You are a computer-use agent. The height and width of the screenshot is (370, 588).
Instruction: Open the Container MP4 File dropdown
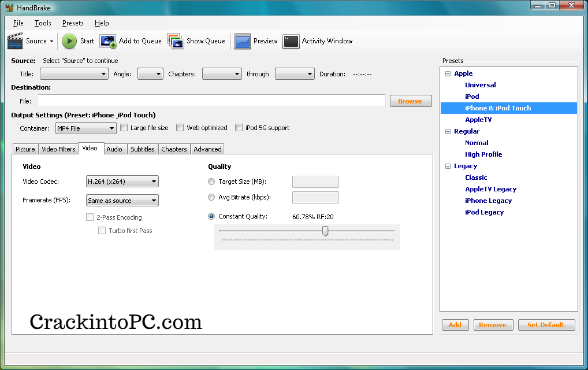tap(86, 128)
